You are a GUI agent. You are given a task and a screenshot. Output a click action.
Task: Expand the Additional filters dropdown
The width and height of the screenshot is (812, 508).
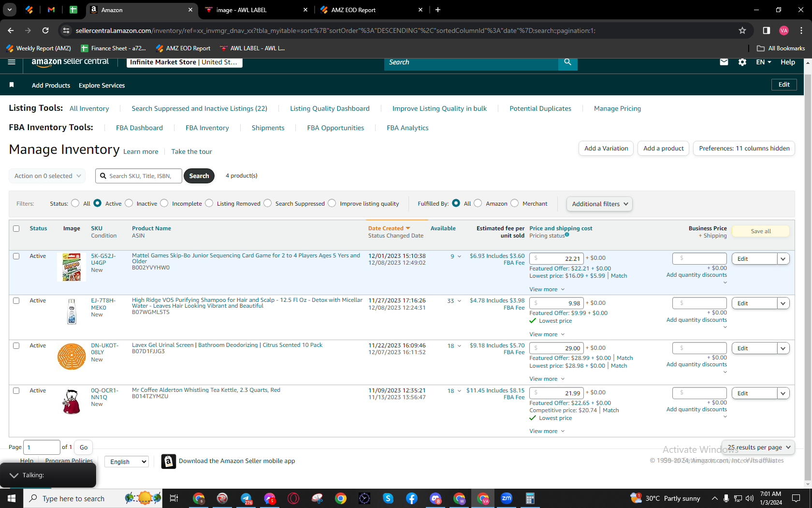coord(599,204)
